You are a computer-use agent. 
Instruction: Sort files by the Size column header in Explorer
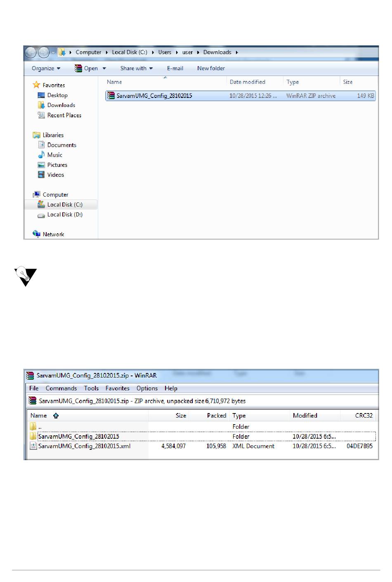coord(348,82)
